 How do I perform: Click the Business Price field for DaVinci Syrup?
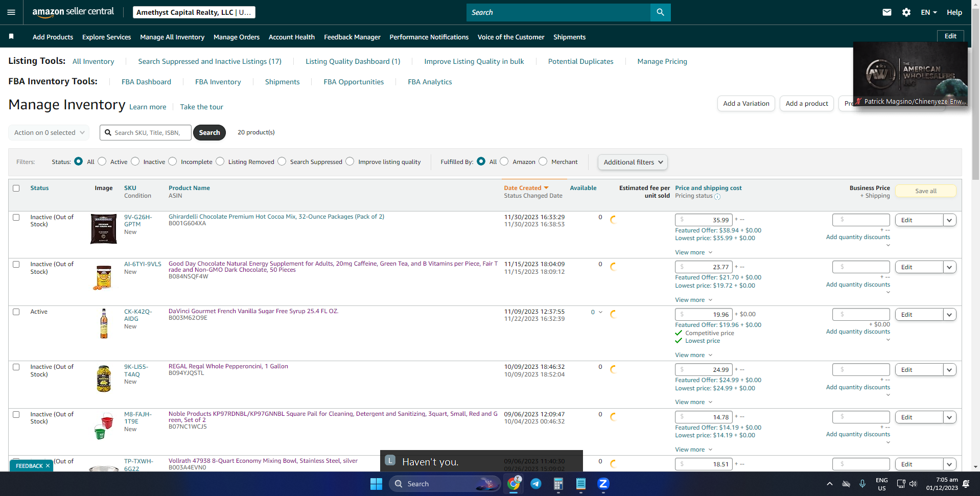point(861,314)
